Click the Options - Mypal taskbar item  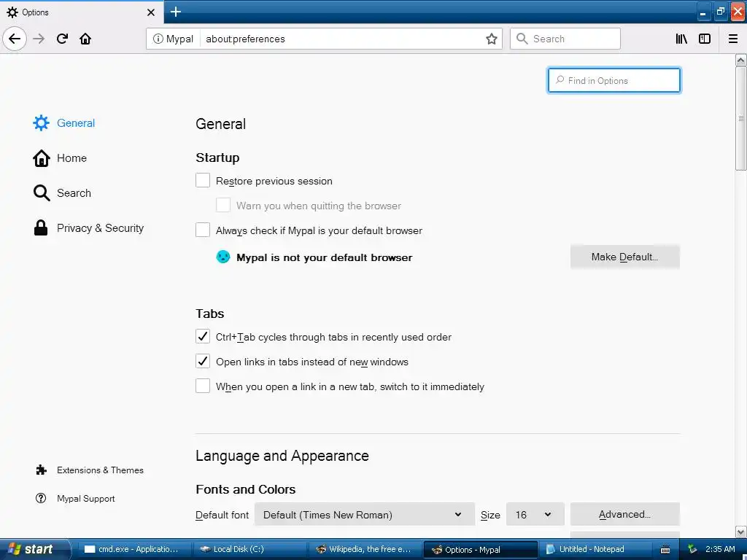(x=480, y=550)
